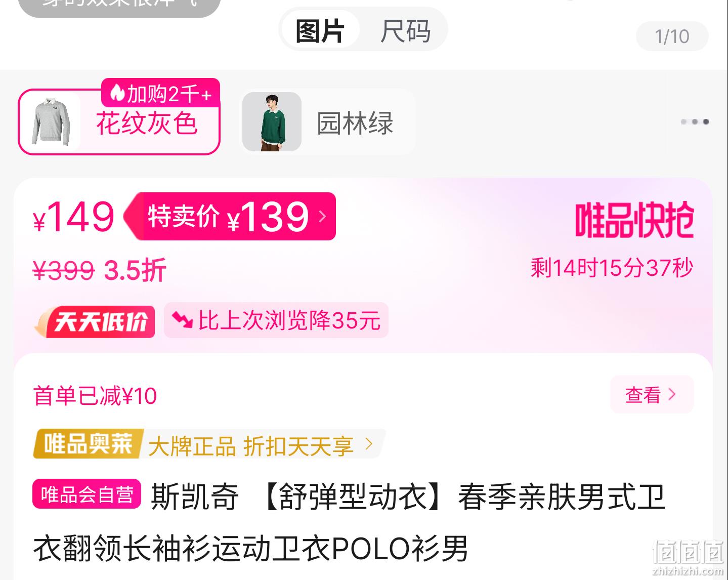This screenshot has width=728, height=580.
Task: Click the chevron beside 特卖价 ¥139
Action: pyautogui.click(x=322, y=216)
